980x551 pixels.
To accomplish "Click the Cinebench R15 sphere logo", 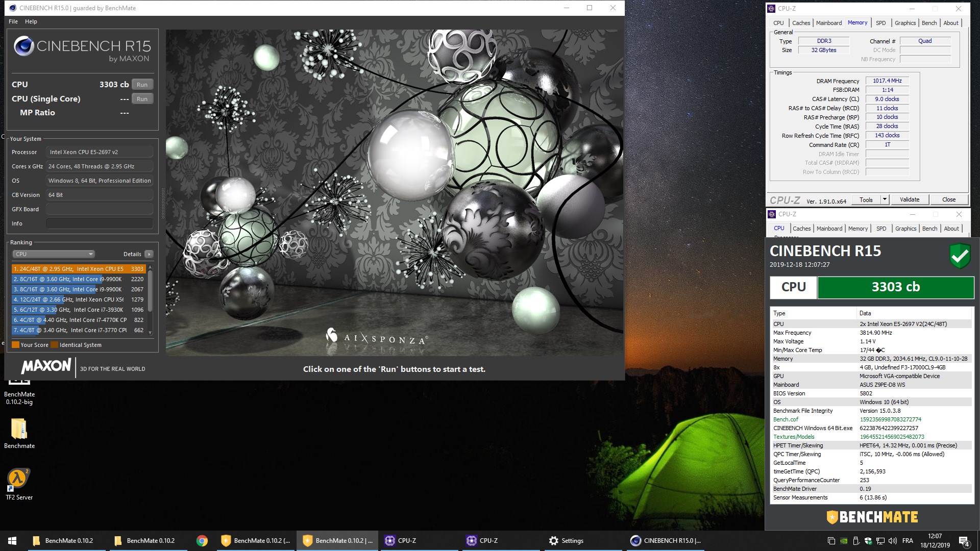I will [24, 46].
